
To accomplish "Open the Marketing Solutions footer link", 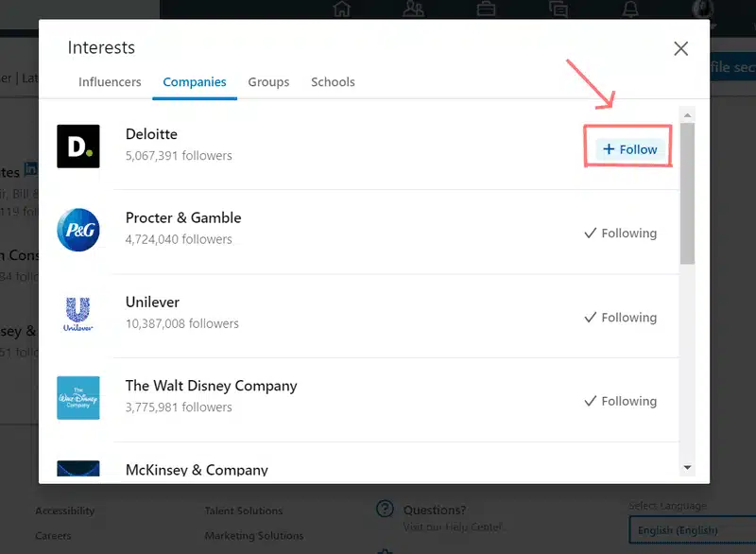I will coord(254,536).
